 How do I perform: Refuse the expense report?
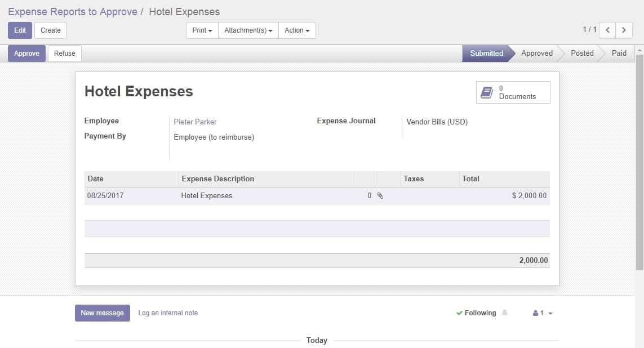click(65, 53)
